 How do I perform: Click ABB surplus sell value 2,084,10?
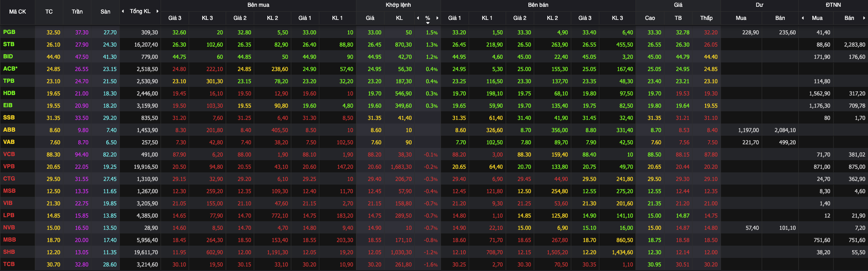click(785, 130)
